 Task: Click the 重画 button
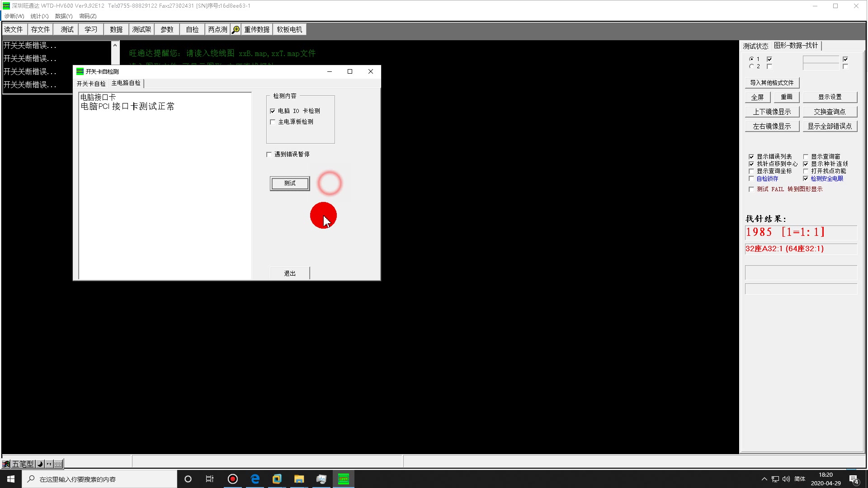[787, 97]
